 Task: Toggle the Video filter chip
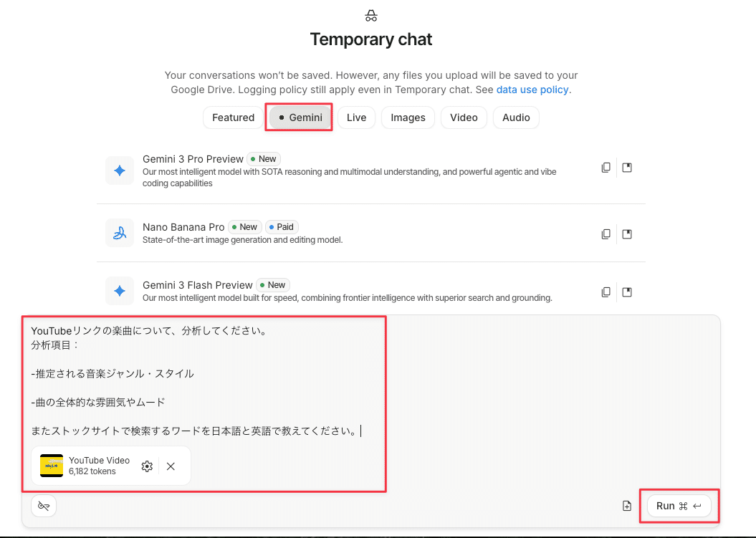pyautogui.click(x=464, y=117)
